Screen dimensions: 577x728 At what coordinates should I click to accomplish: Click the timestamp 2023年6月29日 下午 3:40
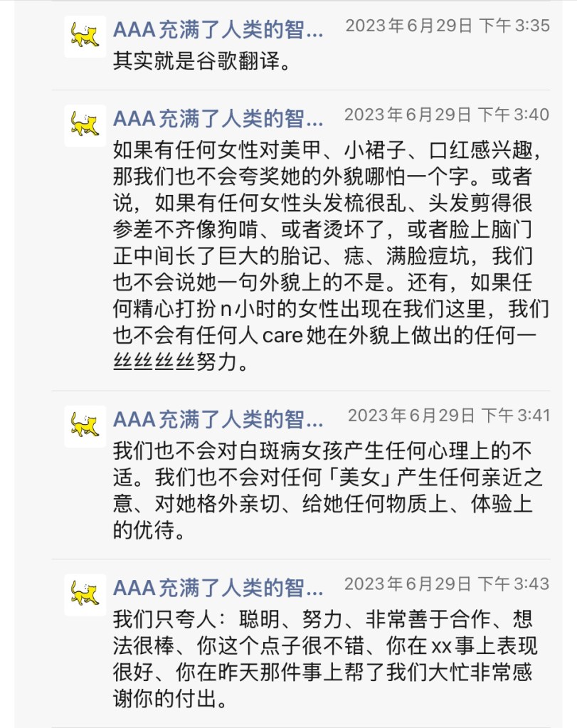447,115
